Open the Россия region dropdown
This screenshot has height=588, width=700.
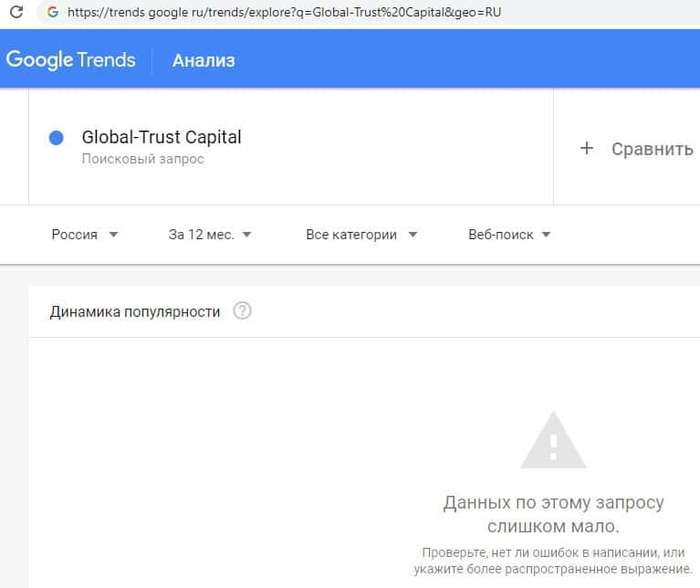(x=85, y=235)
